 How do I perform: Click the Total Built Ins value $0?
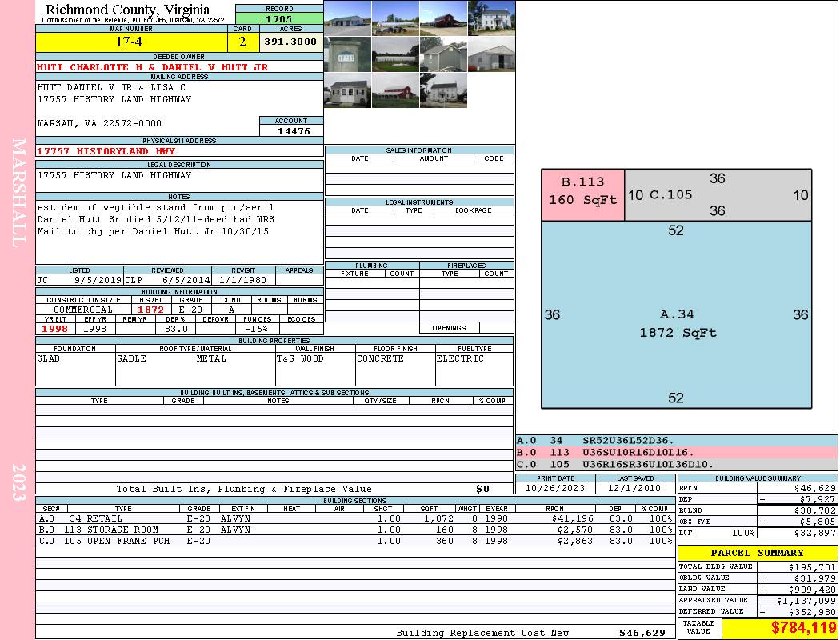(482, 489)
